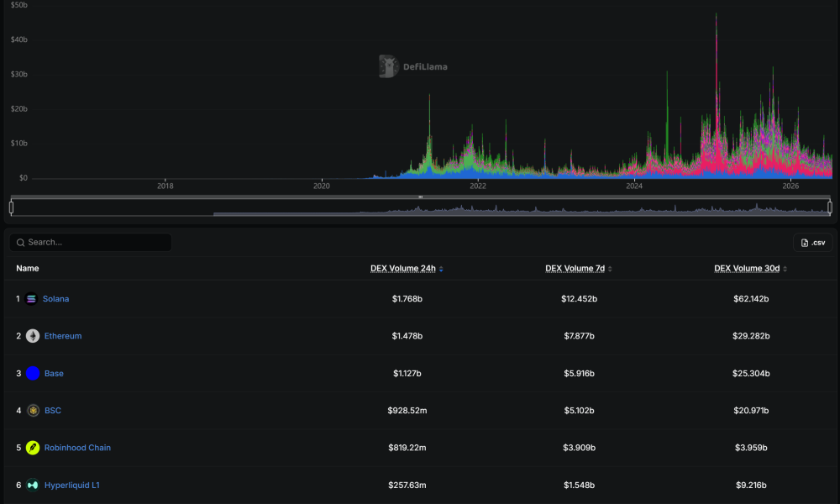Open the BSC chain link

pyautogui.click(x=52, y=410)
